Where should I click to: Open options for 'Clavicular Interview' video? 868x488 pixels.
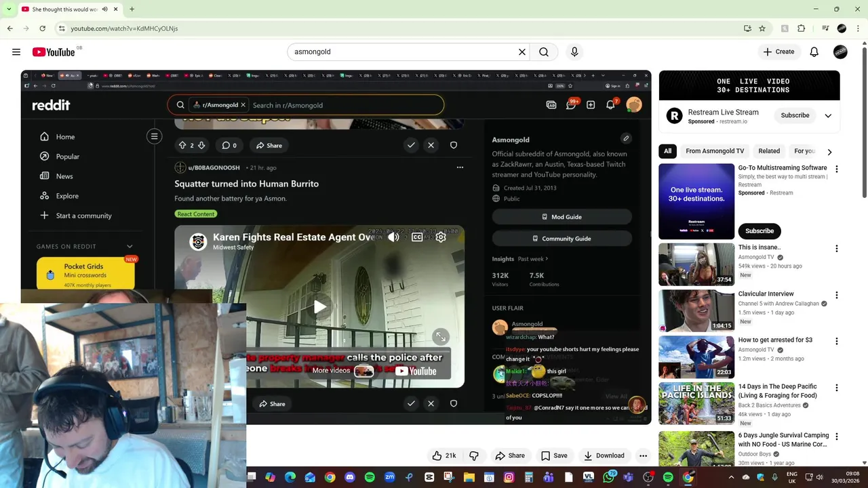coord(836,296)
